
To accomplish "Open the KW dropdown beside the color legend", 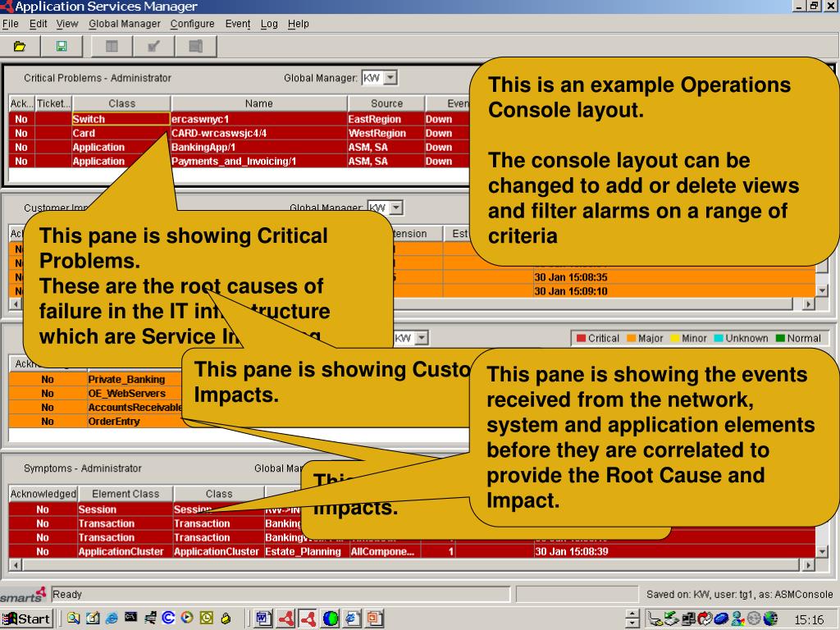I will (x=422, y=338).
